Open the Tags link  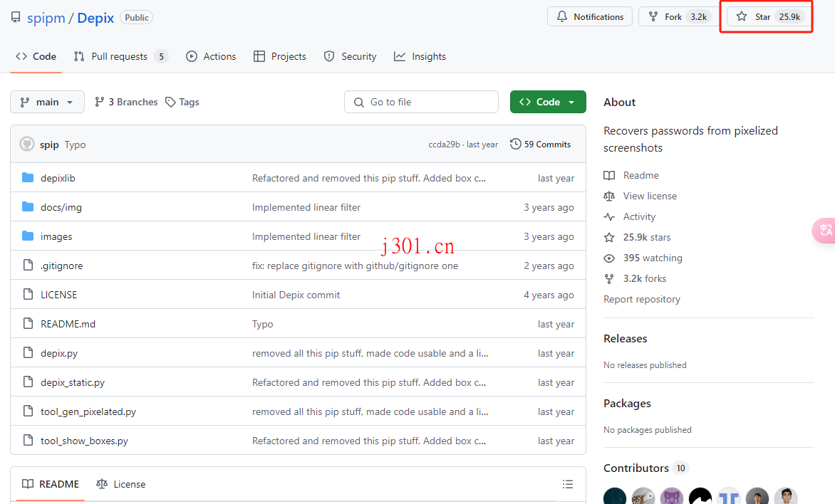pos(182,102)
